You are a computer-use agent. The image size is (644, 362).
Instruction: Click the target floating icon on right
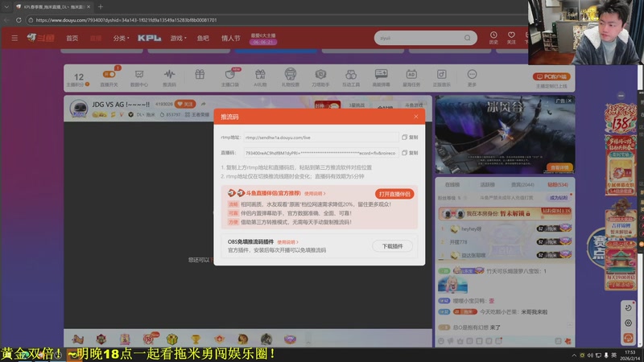point(629,323)
